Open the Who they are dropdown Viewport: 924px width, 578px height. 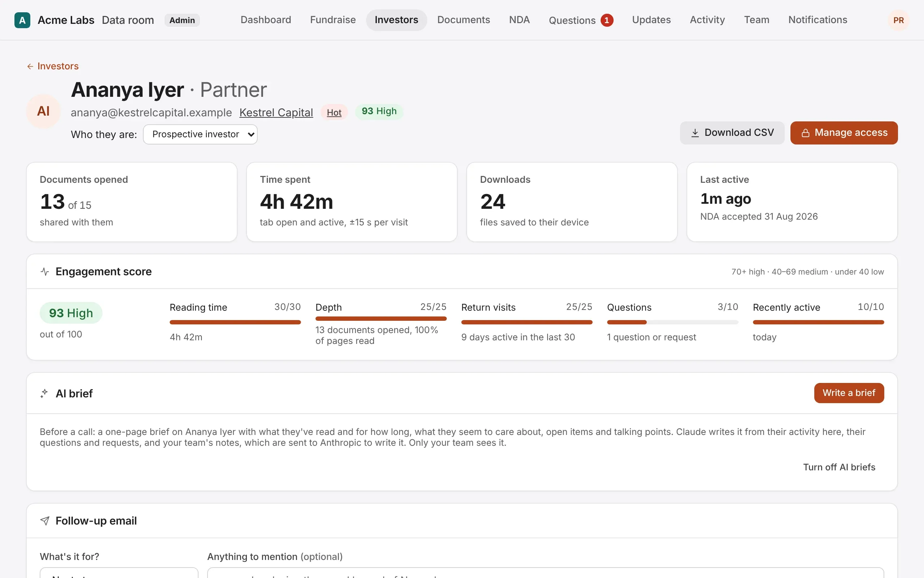click(200, 134)
